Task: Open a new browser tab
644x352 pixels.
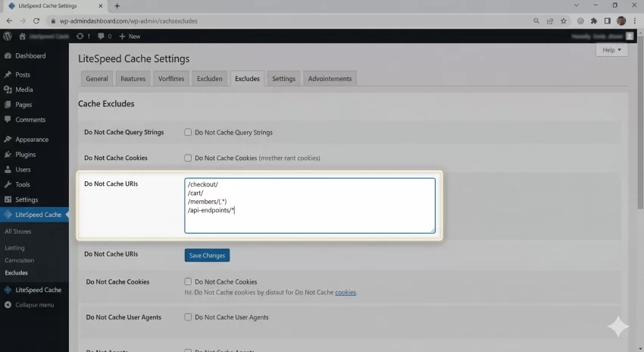Action: tap(117, 6)
